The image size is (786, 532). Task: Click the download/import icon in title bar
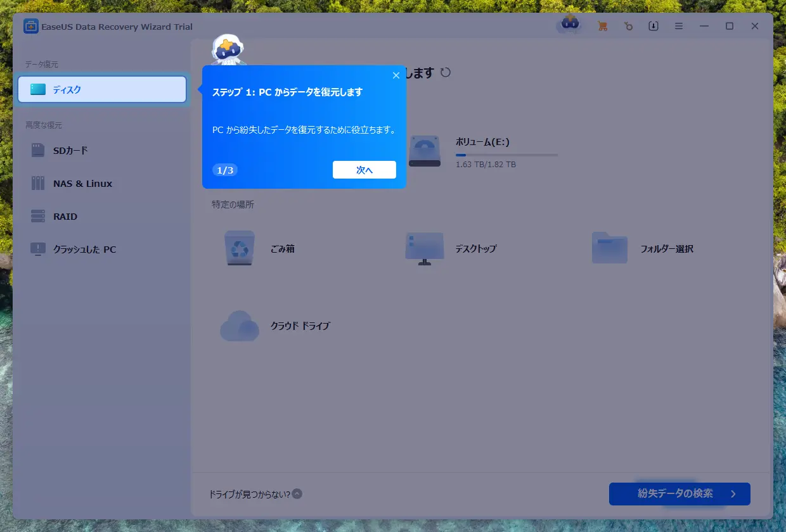click(654, 26)
